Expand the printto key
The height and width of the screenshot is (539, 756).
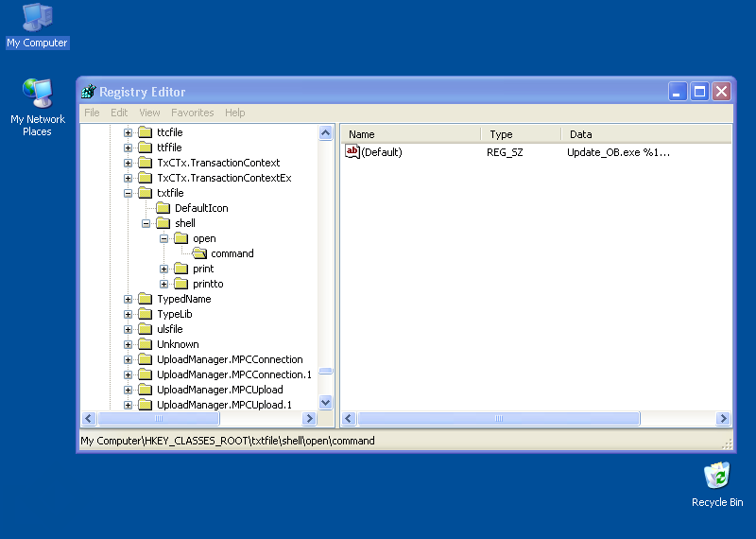coord(163,284)
